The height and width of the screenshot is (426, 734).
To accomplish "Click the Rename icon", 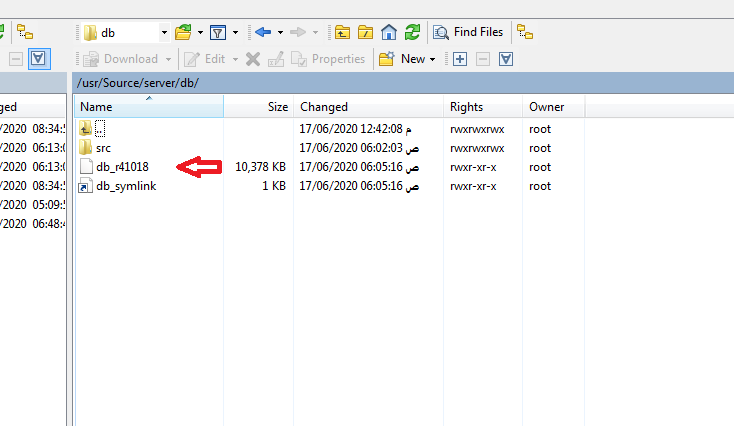I will [276, 59].
